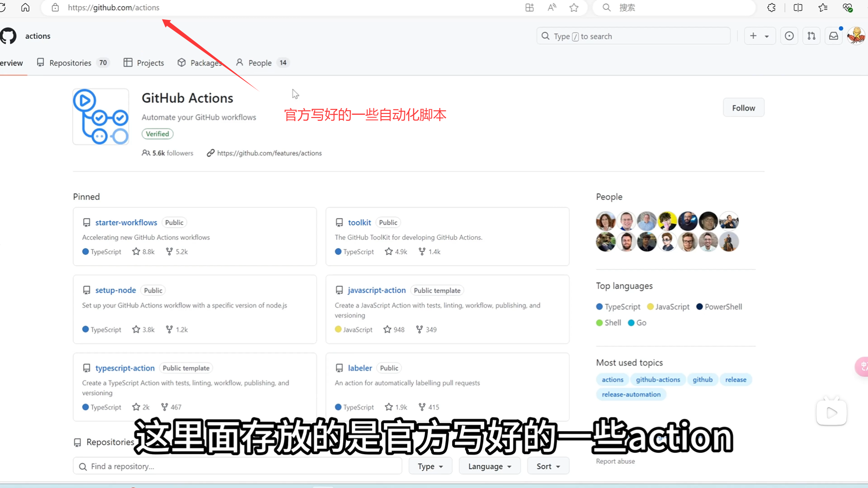868x488 pixels.
Task: Open the Sort dropdown
Action: click(548, 466)
